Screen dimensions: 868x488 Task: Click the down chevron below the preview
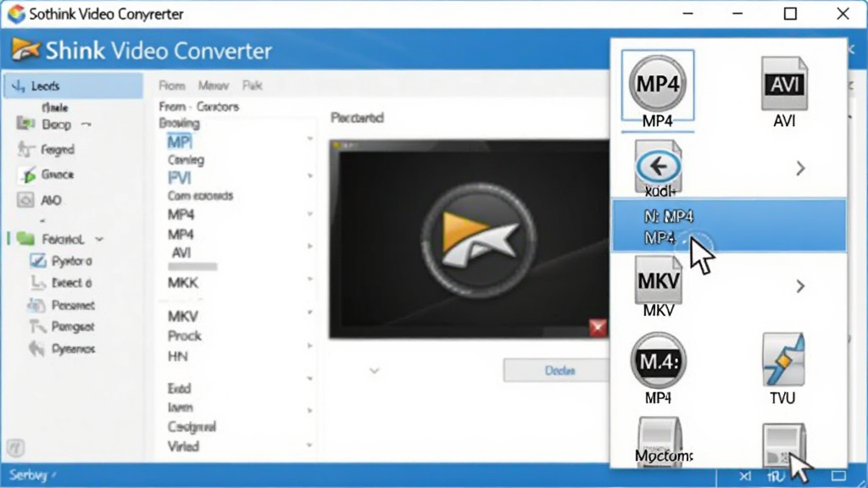375,371
